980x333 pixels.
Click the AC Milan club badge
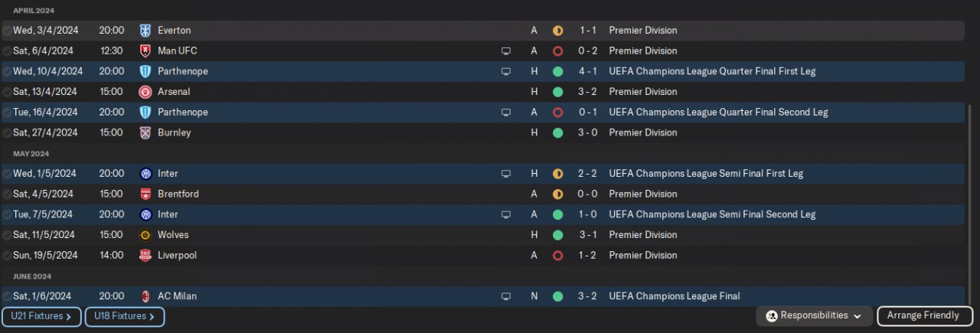pos(145,296)
